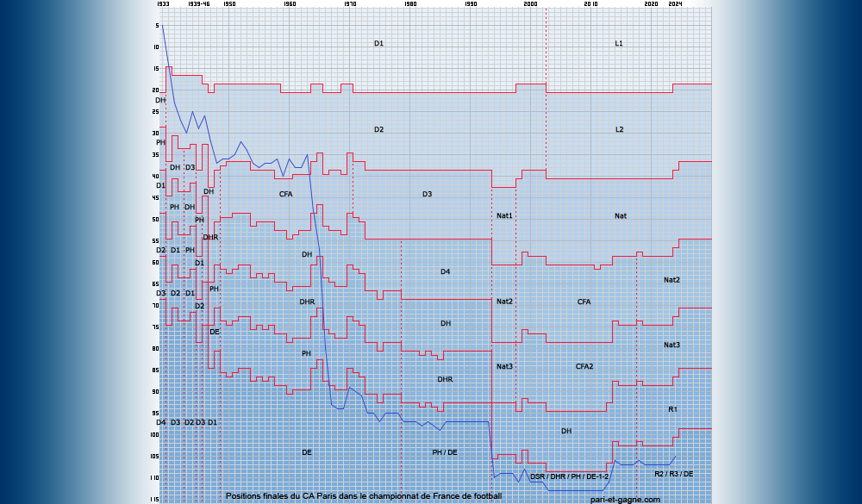The height and width of the screenshot is (504, 862).
Task: Click the y-axis rank value 30
Action: click(155, 133)
